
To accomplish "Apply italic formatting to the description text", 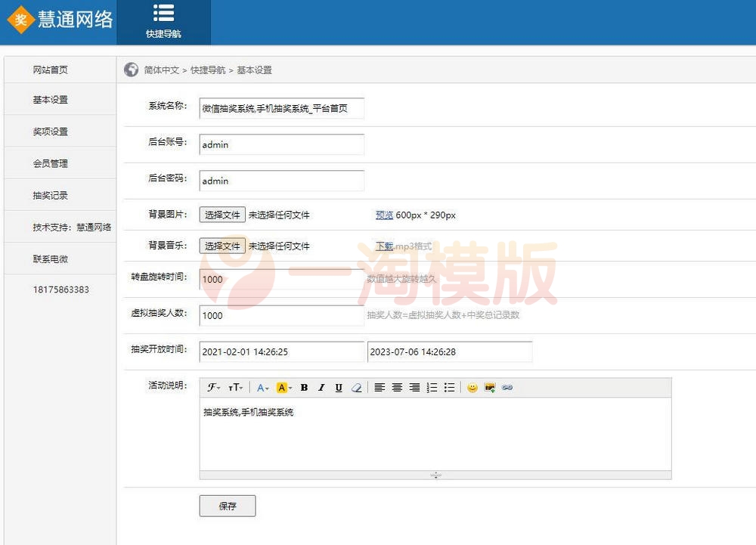I will 321,387.
